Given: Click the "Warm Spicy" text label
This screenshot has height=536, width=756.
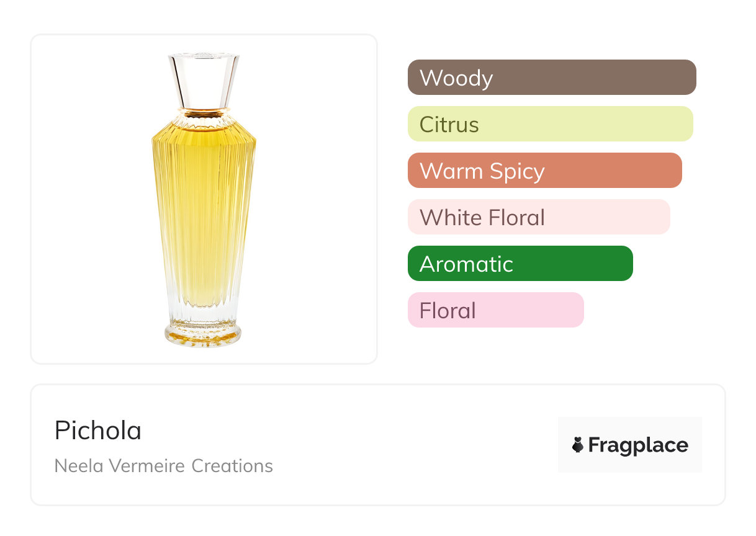Looking at the screenshot, I should [x=482, y=171].
